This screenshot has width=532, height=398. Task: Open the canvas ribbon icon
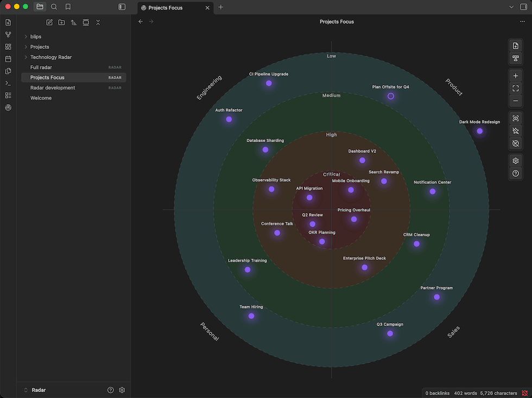8,47
